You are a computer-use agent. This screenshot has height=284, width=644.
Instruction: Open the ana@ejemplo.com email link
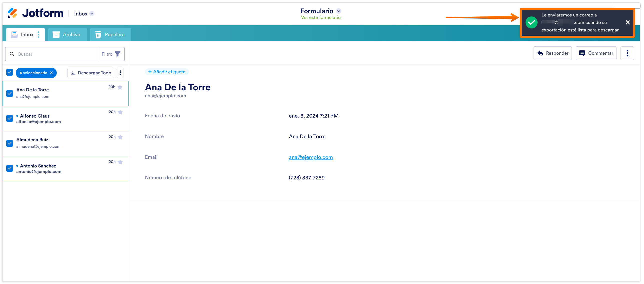pos(310,157)
